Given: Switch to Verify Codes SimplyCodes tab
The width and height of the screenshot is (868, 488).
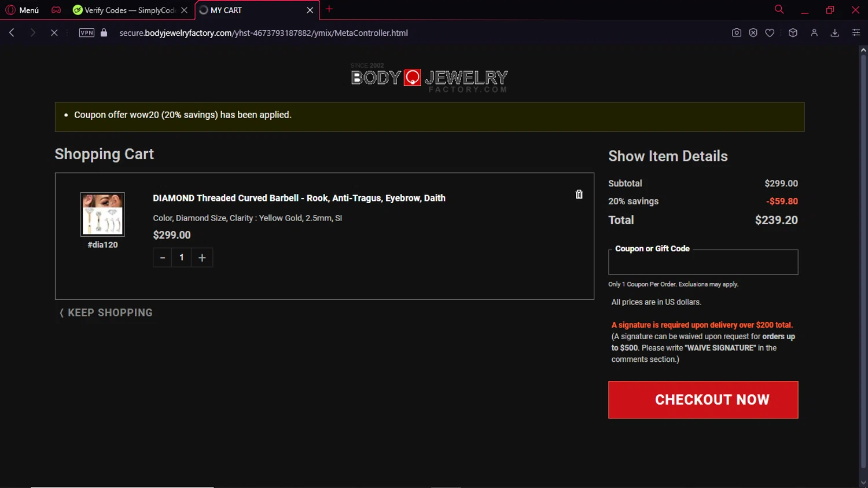Looking at the screenshot, I should point(124,10).
